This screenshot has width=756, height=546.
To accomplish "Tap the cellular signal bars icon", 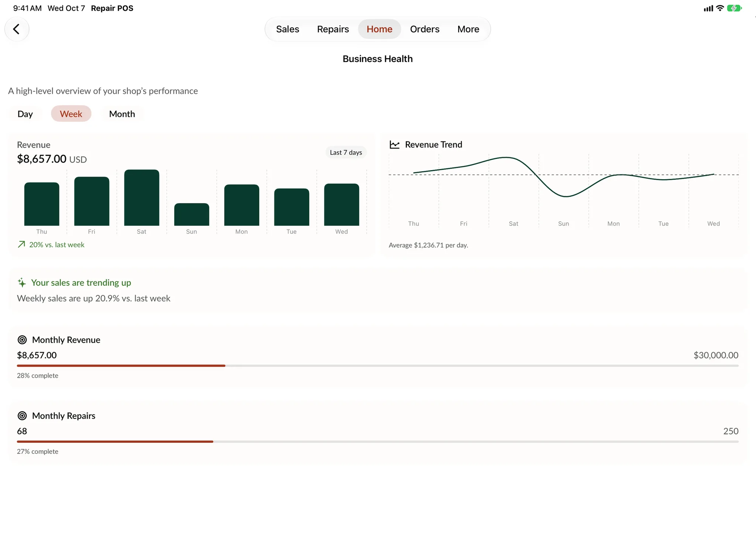I will pos(708,8).
